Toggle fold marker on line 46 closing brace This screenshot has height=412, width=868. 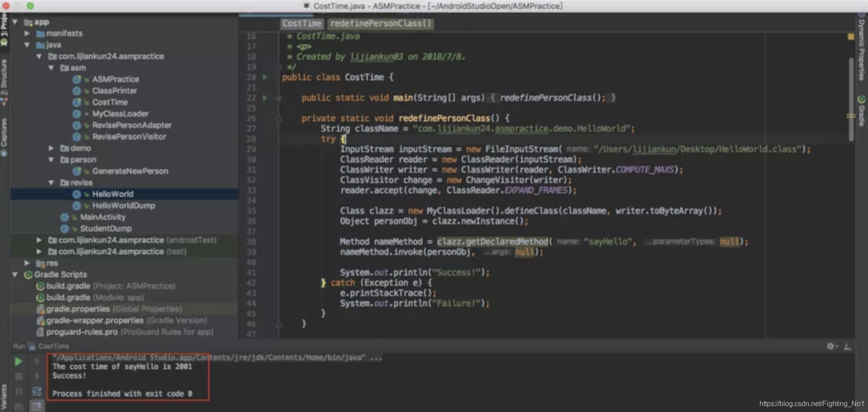[279, 324]
